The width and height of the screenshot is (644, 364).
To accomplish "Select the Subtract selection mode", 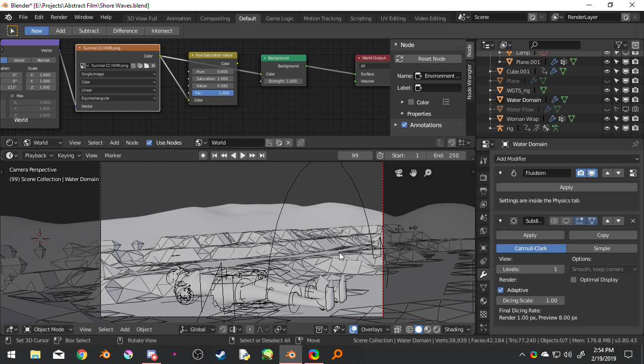I will 89,31.
